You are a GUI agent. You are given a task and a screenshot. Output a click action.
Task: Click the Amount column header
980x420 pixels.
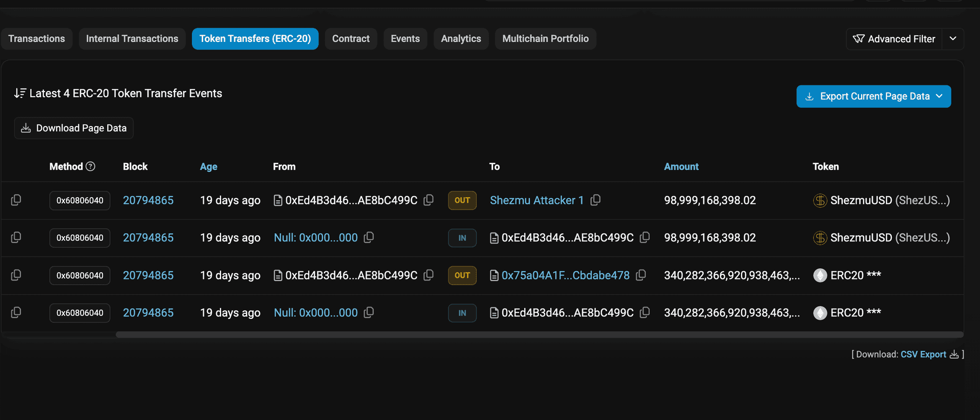tap(681, 167)
